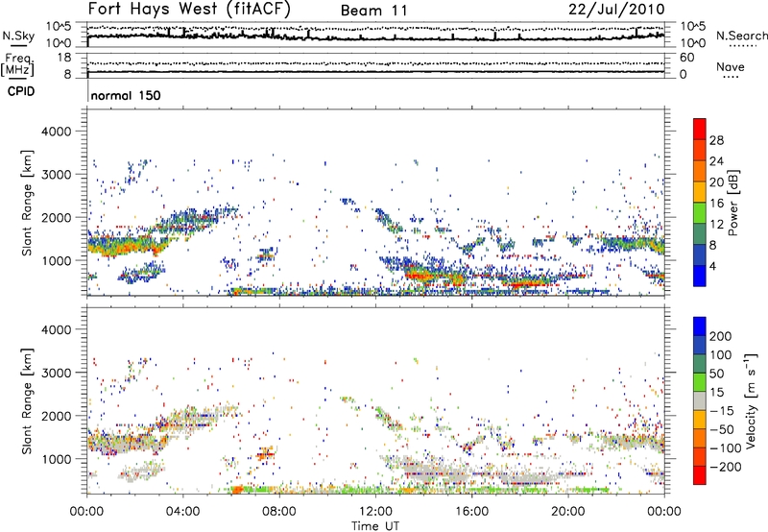Viewport: 768px width, 532px height.
Task: Click the right "10^0" noise axis label
Action: coord(693,43)
